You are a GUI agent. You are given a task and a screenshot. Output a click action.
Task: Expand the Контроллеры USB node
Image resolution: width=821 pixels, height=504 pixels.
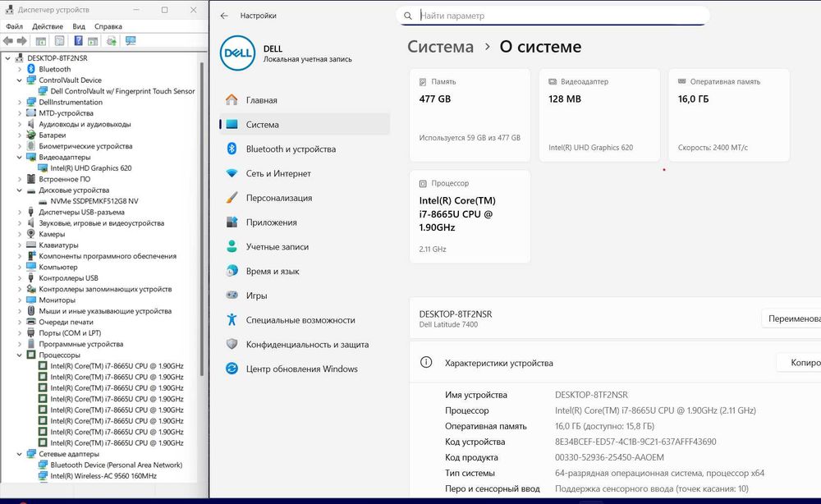point(20,278)
